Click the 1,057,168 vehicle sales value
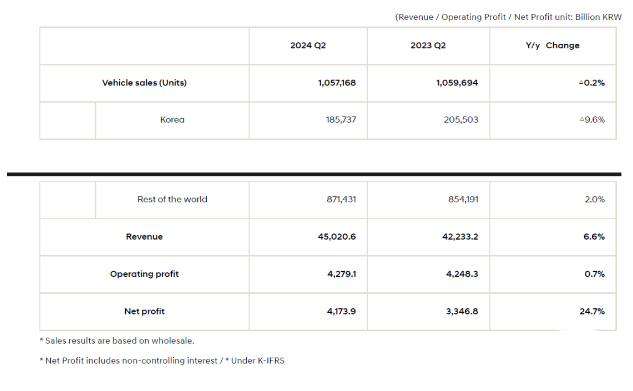This screenshot has width=633, height=391. click(337, 83)
